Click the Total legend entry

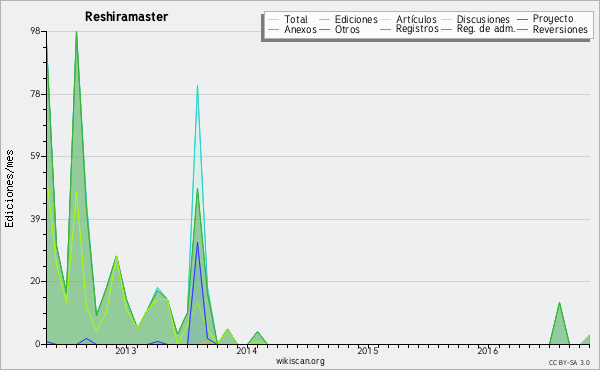296,19
